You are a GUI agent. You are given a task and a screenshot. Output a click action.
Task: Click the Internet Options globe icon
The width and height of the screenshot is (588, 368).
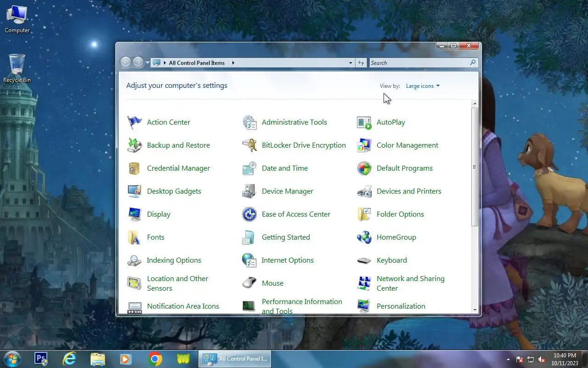(x=249, y=260)
